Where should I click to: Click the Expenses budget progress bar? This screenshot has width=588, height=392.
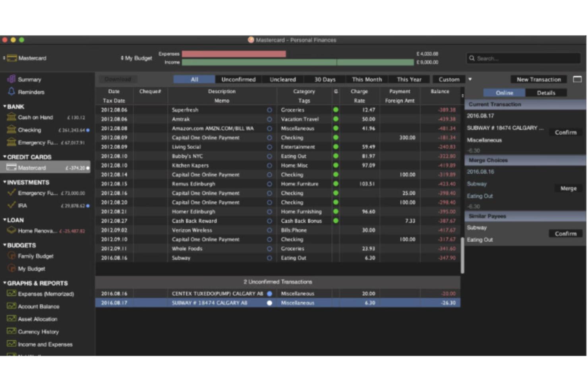pyautogui.click(x=234, y=53)
